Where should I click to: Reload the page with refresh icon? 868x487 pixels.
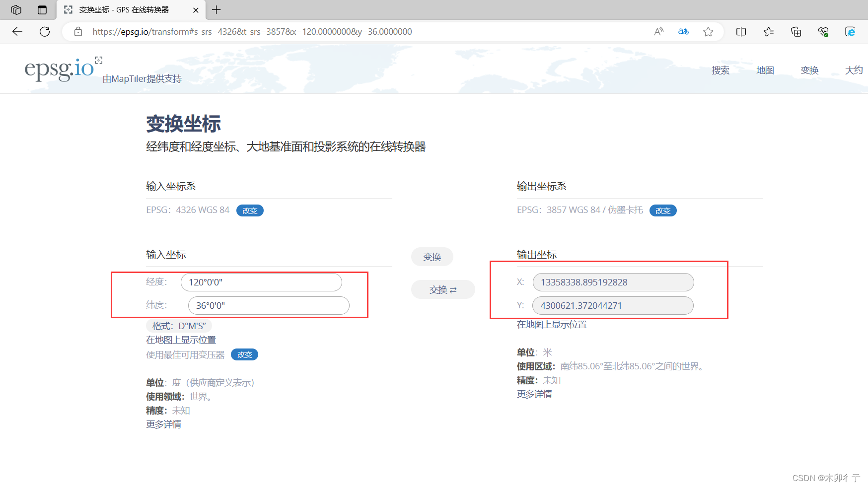click(x=45, y=32)
